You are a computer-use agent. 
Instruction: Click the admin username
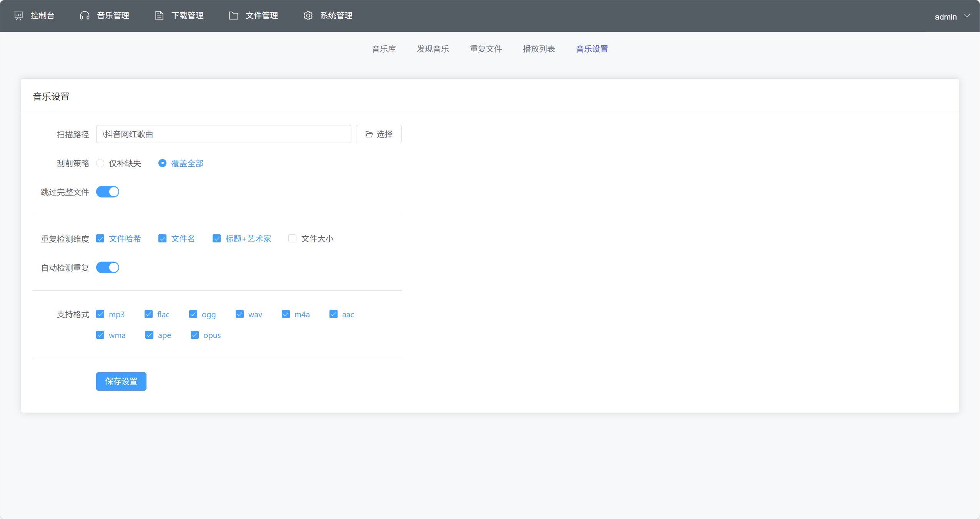click(946, 17)
